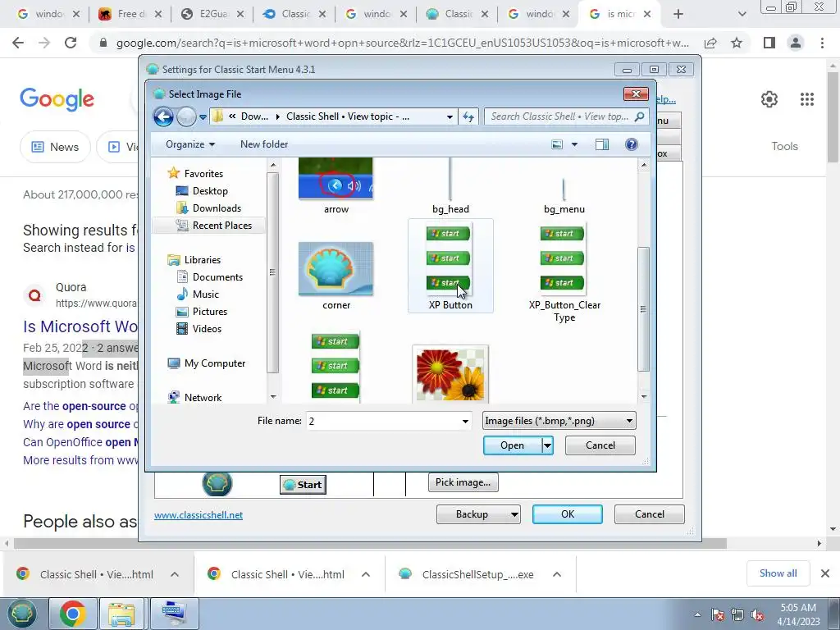The width and height of the screenshot is (840, 630).
Task: Open the Google apps grid icon
Action: (x=807, y=99)
